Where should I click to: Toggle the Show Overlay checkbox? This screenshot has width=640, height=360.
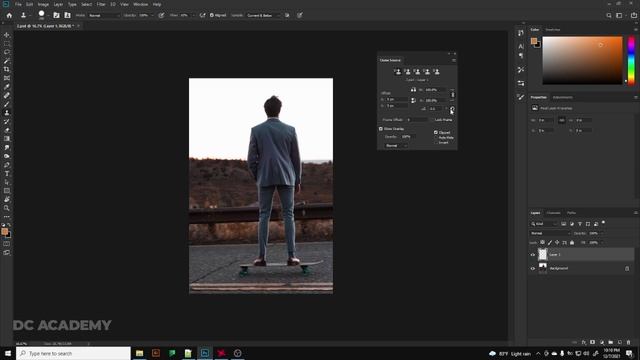click(381, 129)
